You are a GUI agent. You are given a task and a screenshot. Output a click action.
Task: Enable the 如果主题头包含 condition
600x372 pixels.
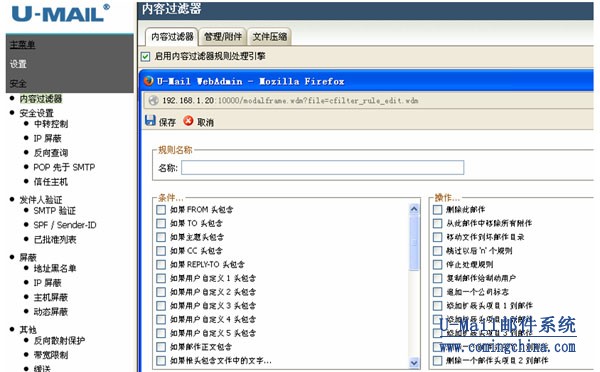click(161, 237)
